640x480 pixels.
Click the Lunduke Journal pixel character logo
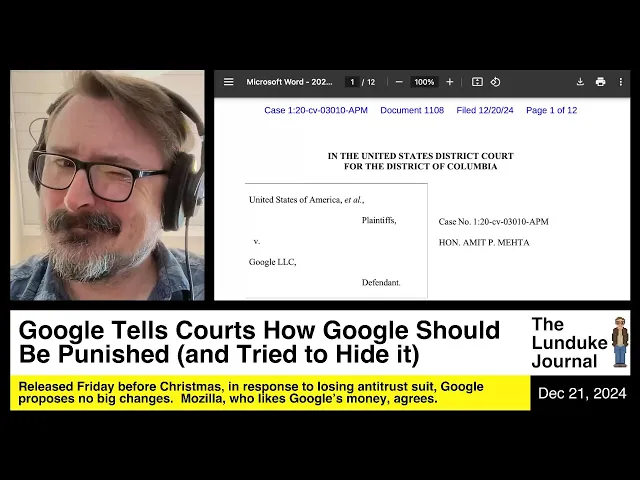[620, 342]
